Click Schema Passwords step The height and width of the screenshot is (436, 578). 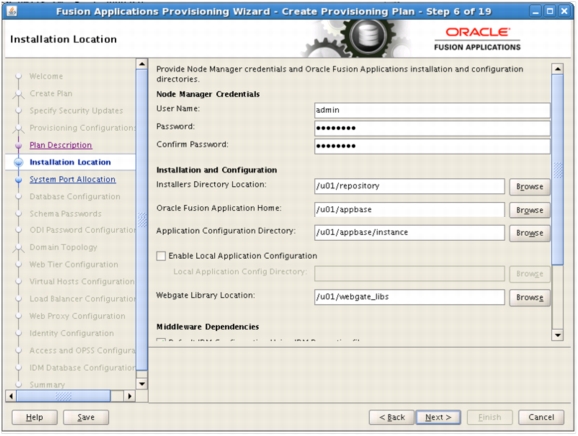coord(66,214)
